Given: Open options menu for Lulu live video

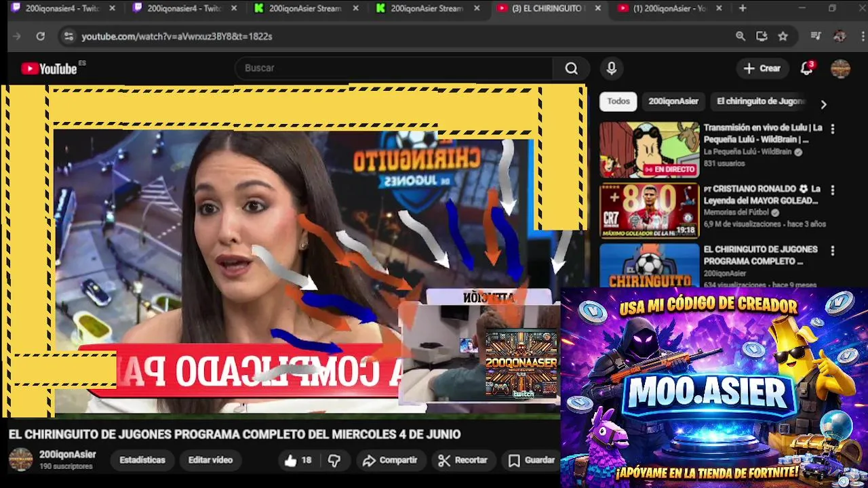Looking at the screenshot, I should pos(832,129).
